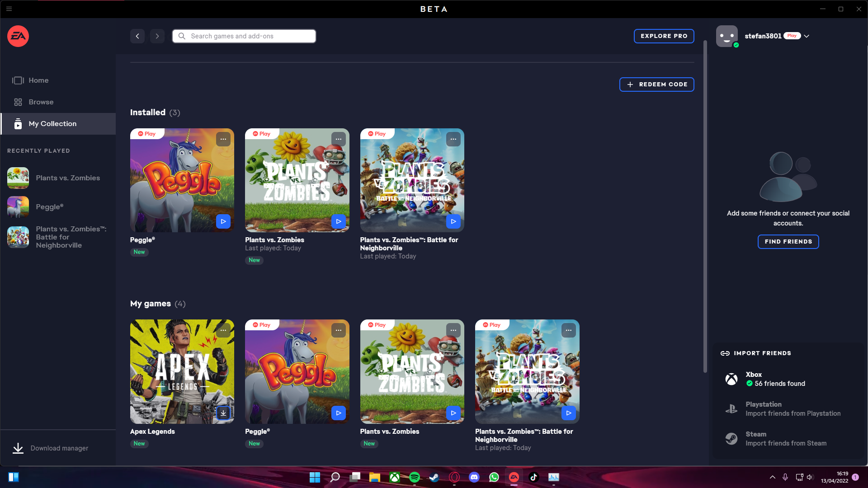Expand the account dropdown next to stefan3801
868x488 pixels.
click(807, 36)
